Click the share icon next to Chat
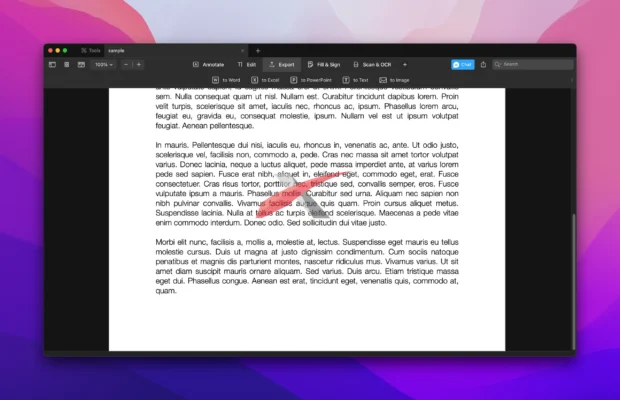The height and width of the screenshot is (400, 620). point(483,64)
